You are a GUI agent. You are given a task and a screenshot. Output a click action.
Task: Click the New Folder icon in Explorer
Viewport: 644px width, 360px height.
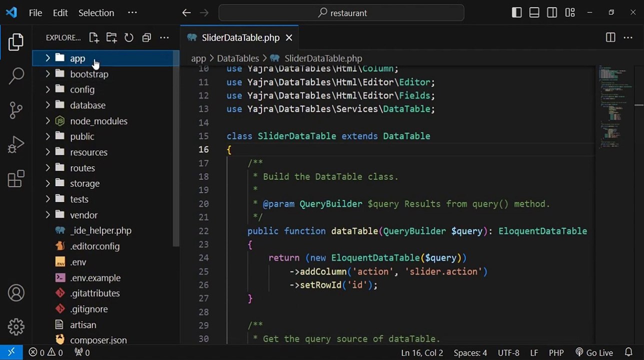[x=111, y=37]
